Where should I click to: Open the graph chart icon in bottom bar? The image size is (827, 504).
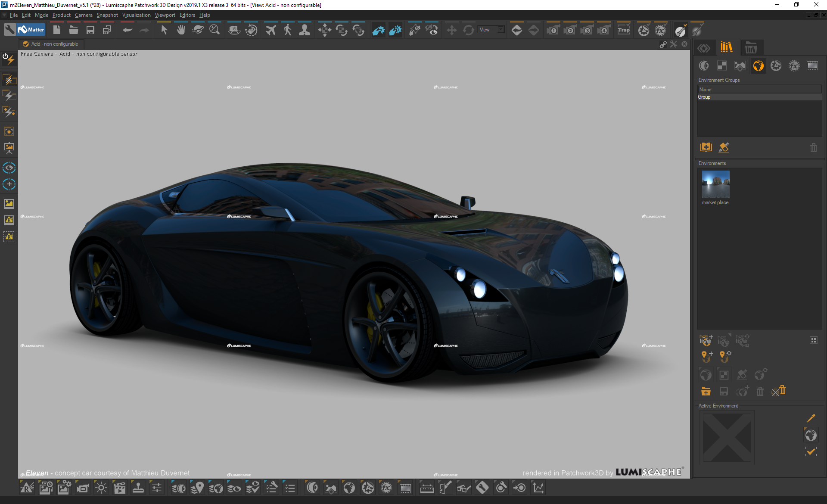tap(538, 488)
